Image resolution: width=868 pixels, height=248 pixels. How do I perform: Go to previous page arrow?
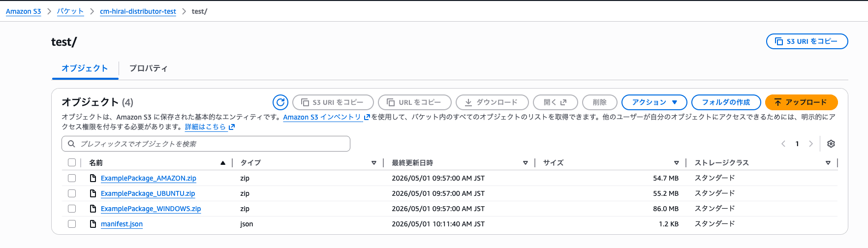(x=783, y=144)
